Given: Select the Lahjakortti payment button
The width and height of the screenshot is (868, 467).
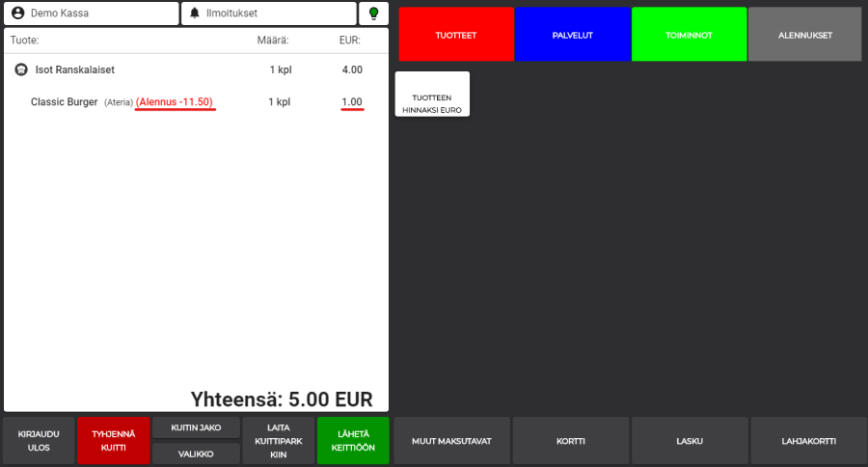Looking at the screenshot, I should tap(808, 441).
